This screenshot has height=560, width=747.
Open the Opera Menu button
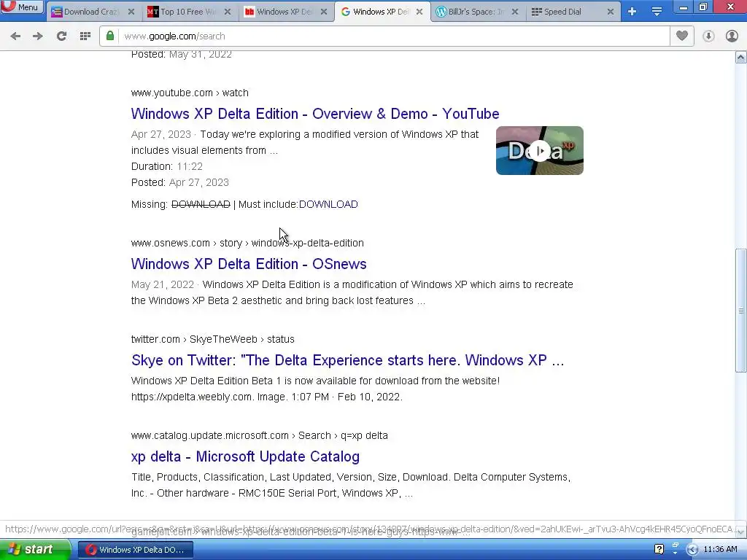tap(22, 7)
